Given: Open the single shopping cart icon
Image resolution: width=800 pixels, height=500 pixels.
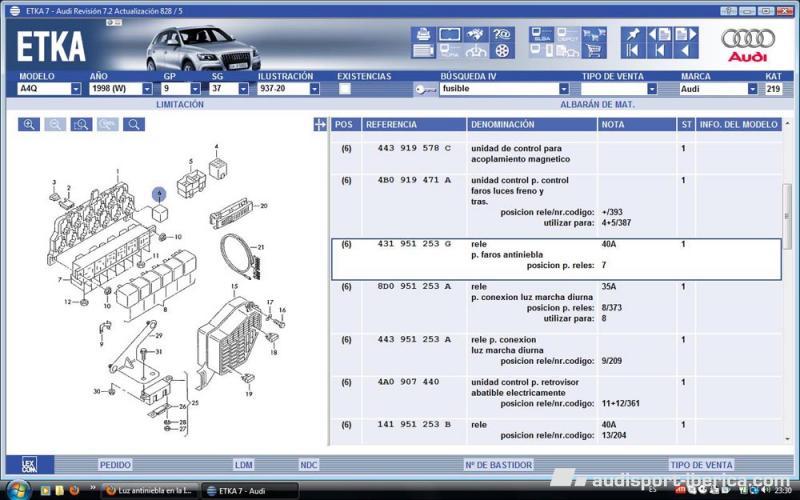Looking at the screenshot, I should click(594, 51).
